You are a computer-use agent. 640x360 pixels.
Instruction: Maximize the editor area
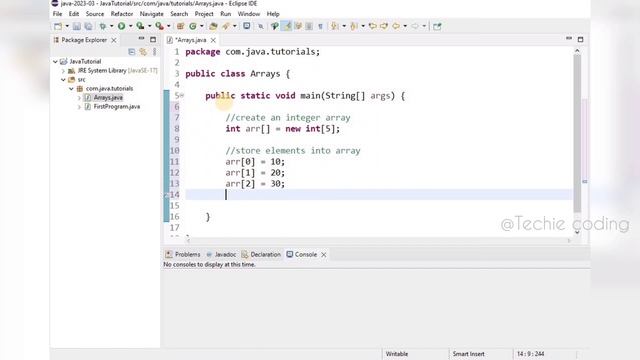[580, 40]
